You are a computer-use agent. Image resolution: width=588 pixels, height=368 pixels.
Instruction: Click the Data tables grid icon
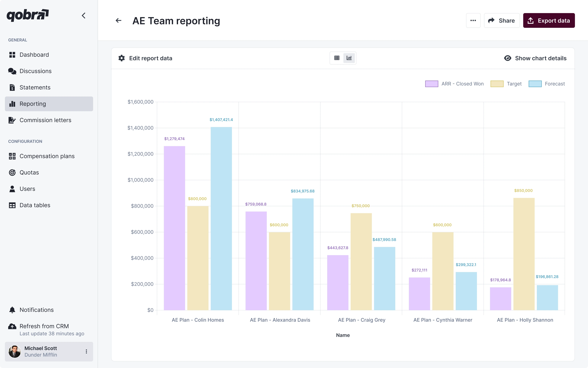tap(12, 205)
